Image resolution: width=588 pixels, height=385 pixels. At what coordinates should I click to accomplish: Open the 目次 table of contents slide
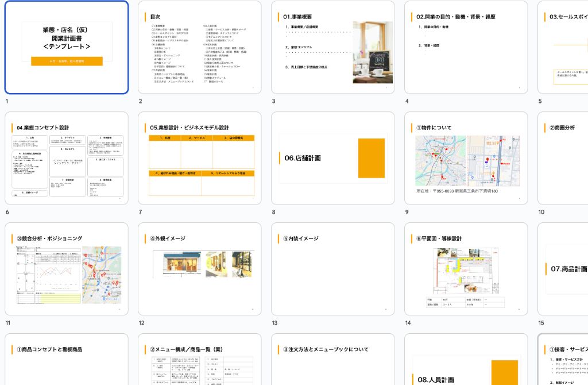coord(199,47)
